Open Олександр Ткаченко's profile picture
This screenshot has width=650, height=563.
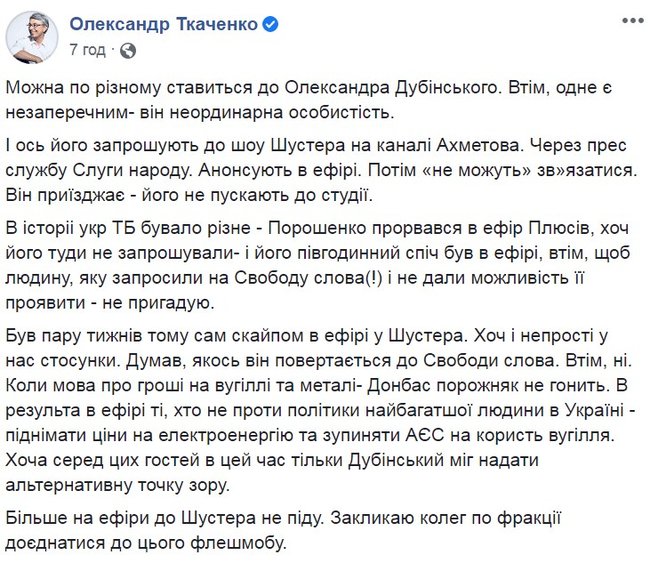point(31,37)
